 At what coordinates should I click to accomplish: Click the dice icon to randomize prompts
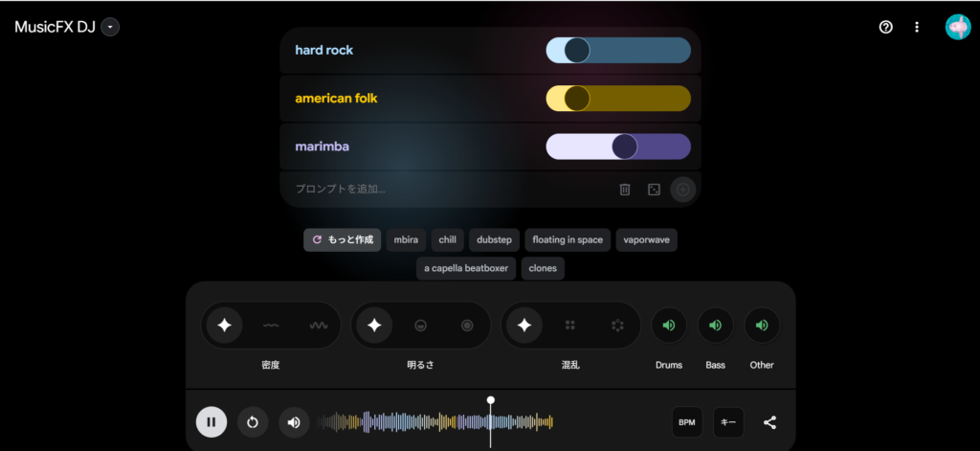pos(654,190)
